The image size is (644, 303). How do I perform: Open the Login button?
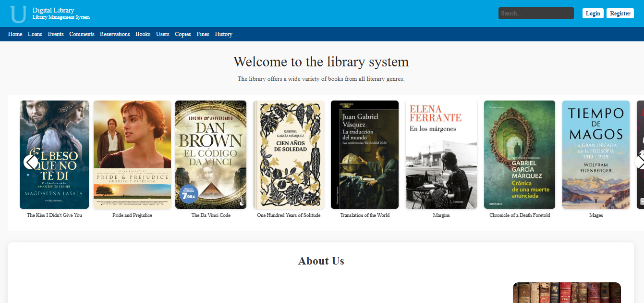click(593, 13)
